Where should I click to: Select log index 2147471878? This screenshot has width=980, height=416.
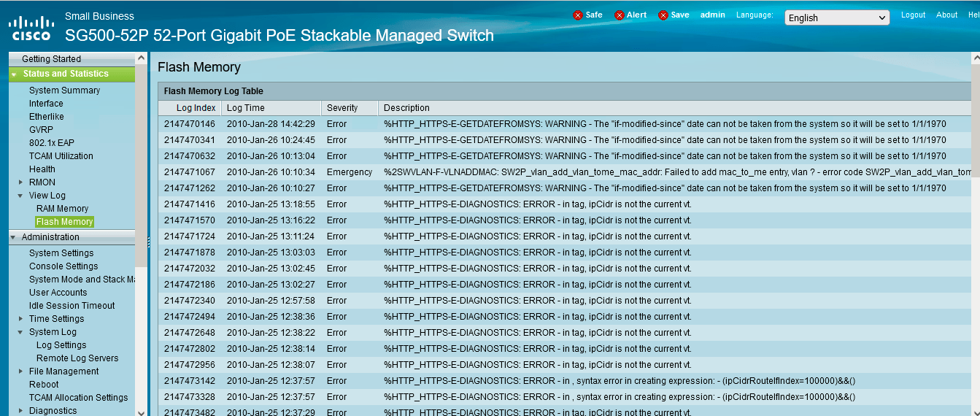point(190,253)
